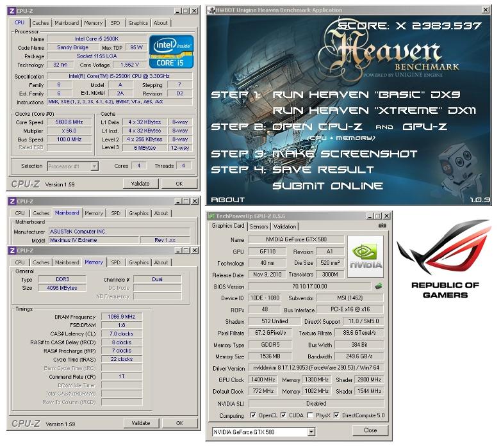Click Multiplier value x 56.0
This screenshot has width=501, height=448.
point(69,131)
